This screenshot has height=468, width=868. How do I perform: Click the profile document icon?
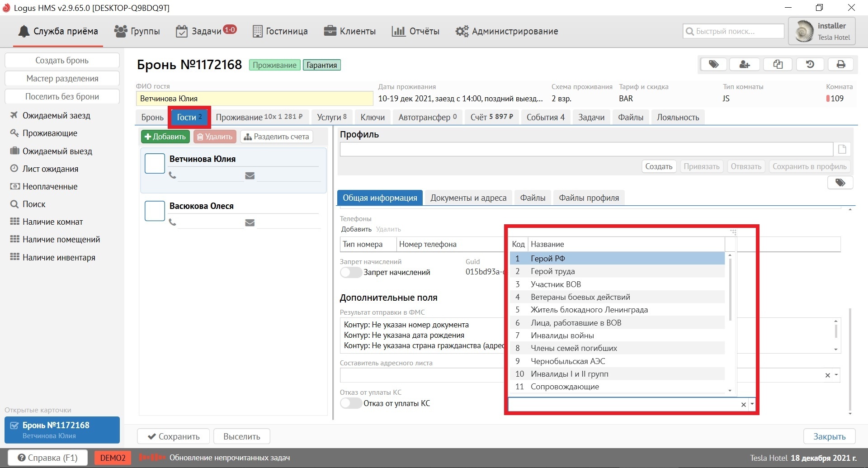pyautogui.click(x=842, y=149)
